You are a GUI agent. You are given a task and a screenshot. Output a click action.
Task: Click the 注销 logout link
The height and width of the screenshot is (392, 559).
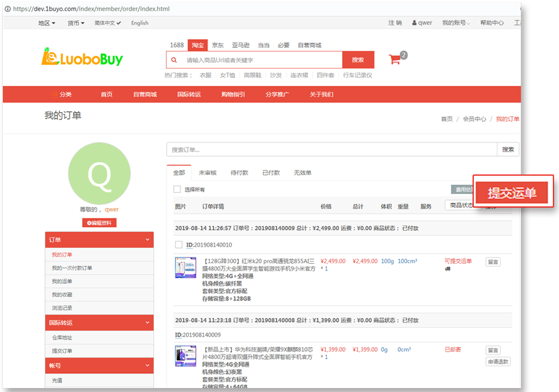tap(395, 23)
